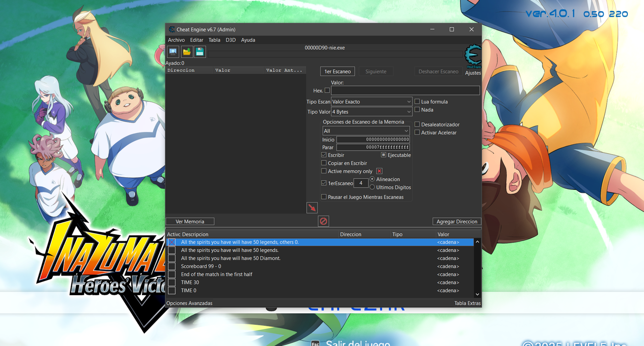Click the Parar address field
Image resolution: width=644 pixels, height=346 pixels.
pyautogui.click(x=373, y=147)
